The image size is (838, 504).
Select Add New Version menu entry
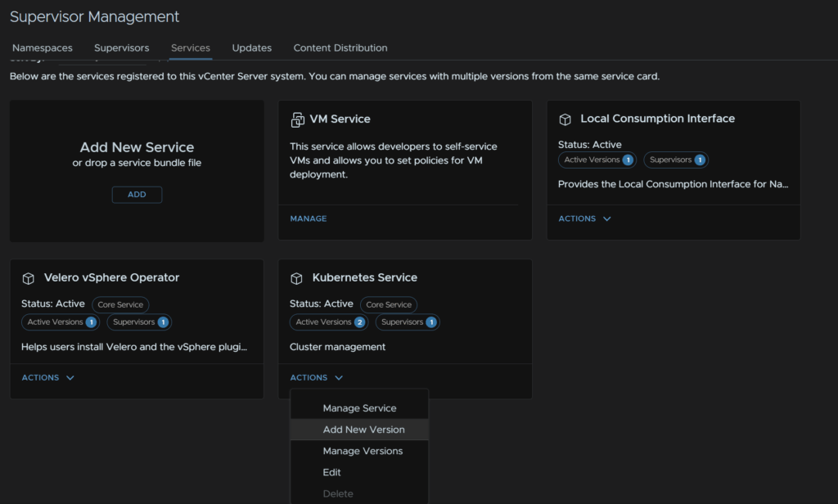click(x=359, y=430)
